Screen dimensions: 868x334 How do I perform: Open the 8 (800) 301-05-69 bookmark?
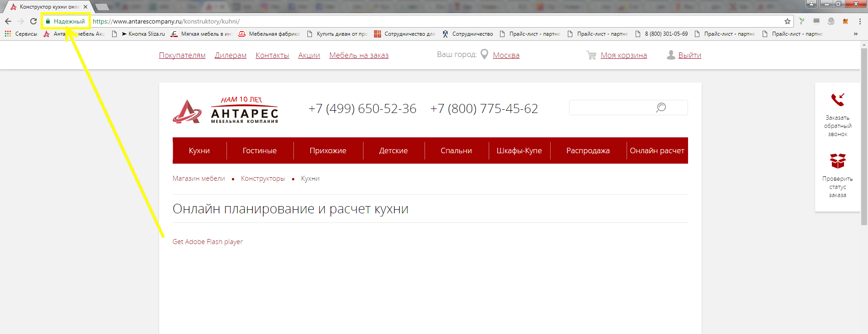pos(661,34)
